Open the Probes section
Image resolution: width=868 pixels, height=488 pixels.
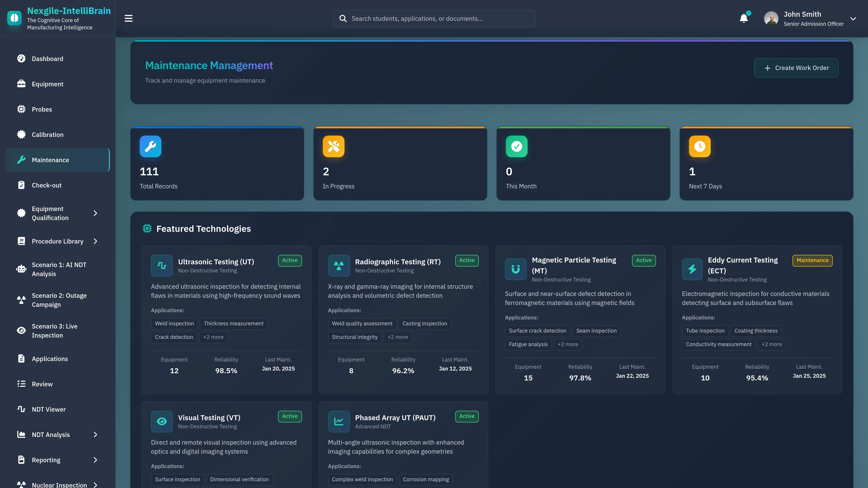pyautogui.click(x=42, y=109)
